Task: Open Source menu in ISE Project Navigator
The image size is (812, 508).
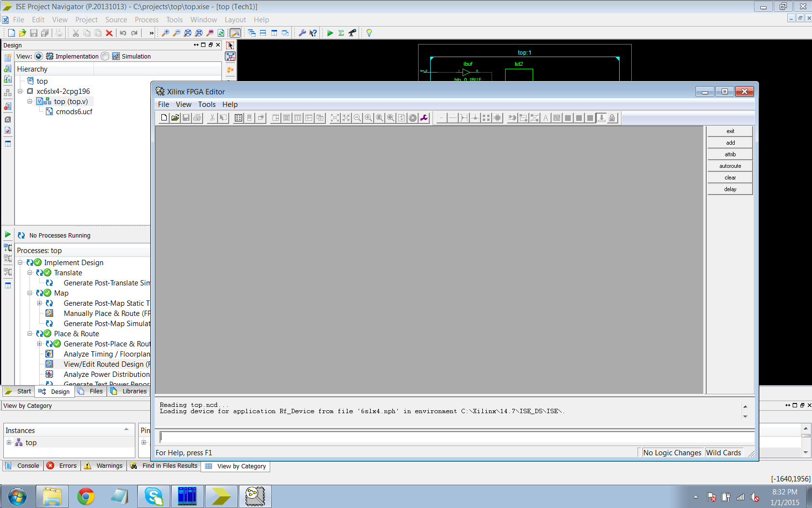Action: (116, 20)
